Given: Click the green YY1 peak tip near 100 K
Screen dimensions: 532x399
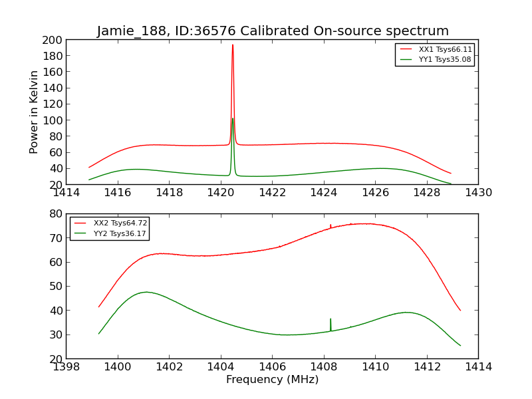Looking at the screenshot, I should [233, 119].
